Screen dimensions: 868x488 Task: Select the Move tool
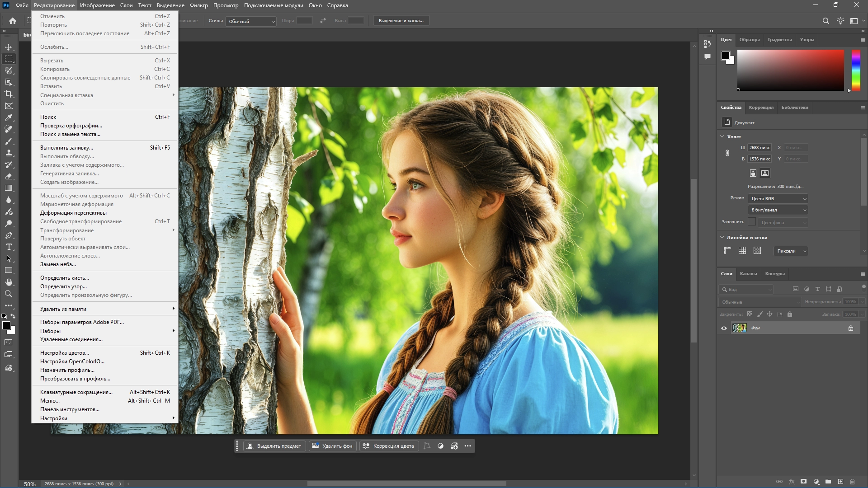[x=9, y=47]
